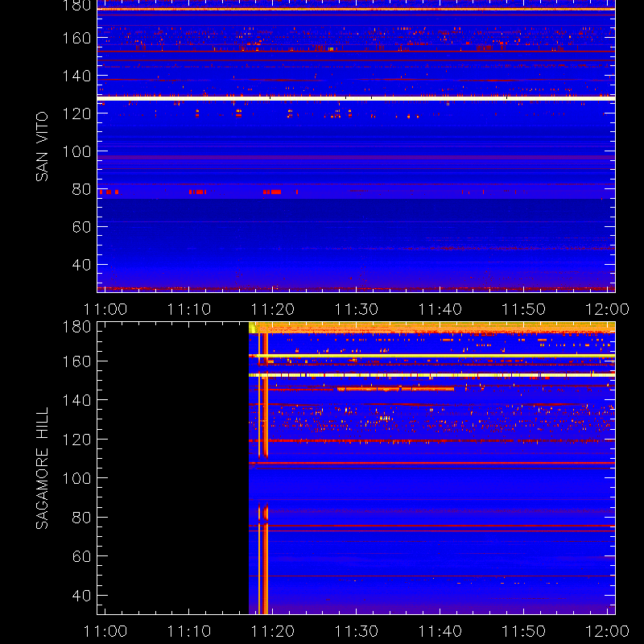Image resolution: width=644 pixels, height=644 pixels.
Task: Pick the 11:20 label under Sagamore Hill plot
Action: click(x=273, y=631)
